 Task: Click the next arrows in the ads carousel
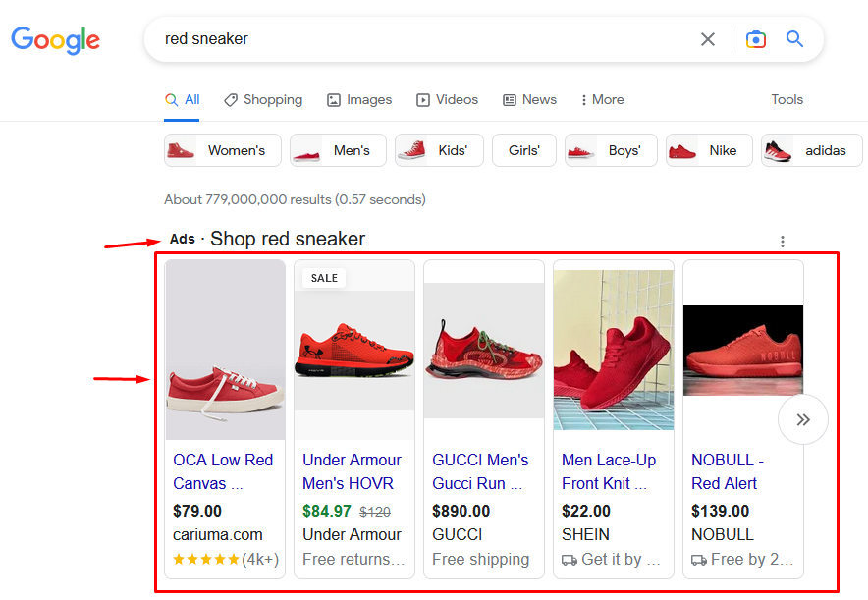click(x=802, y=419)
